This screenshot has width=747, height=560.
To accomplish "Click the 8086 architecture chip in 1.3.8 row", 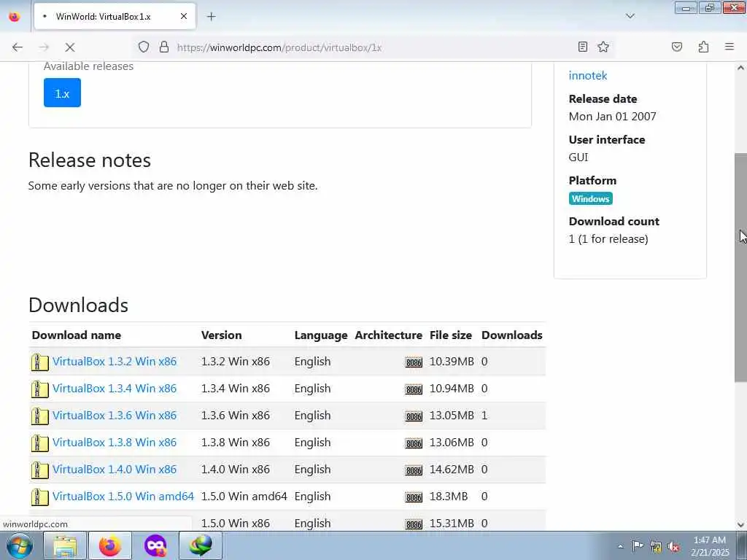I will 414,443.
